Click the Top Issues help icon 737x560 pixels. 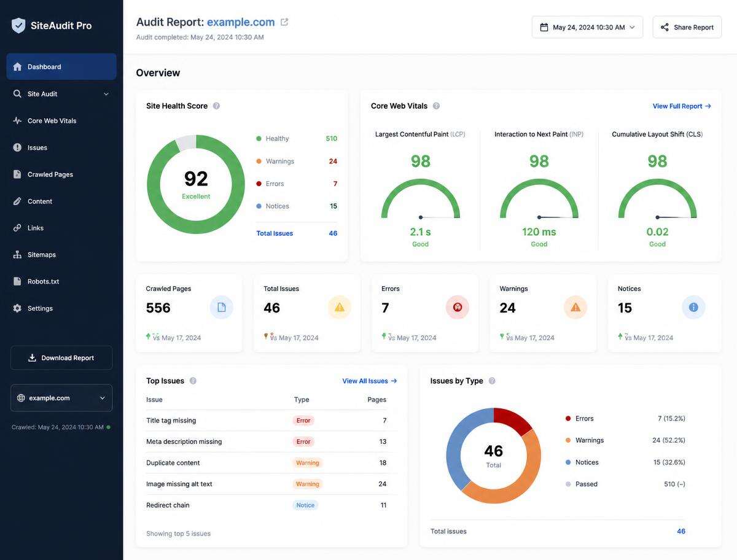pyautogui.click(x=193, y=381)
